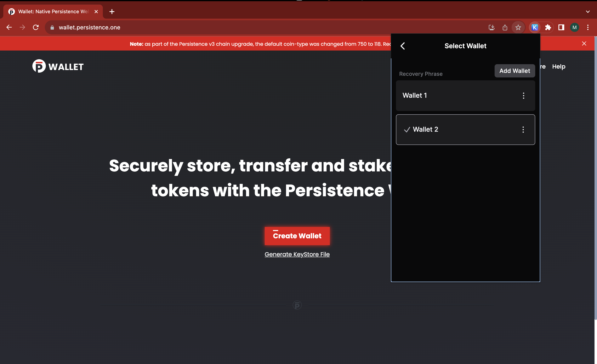Click the install app icon in address bar
Image resolution: width=597 pixels, height=364 pixels.
click(x=491, y=27)
